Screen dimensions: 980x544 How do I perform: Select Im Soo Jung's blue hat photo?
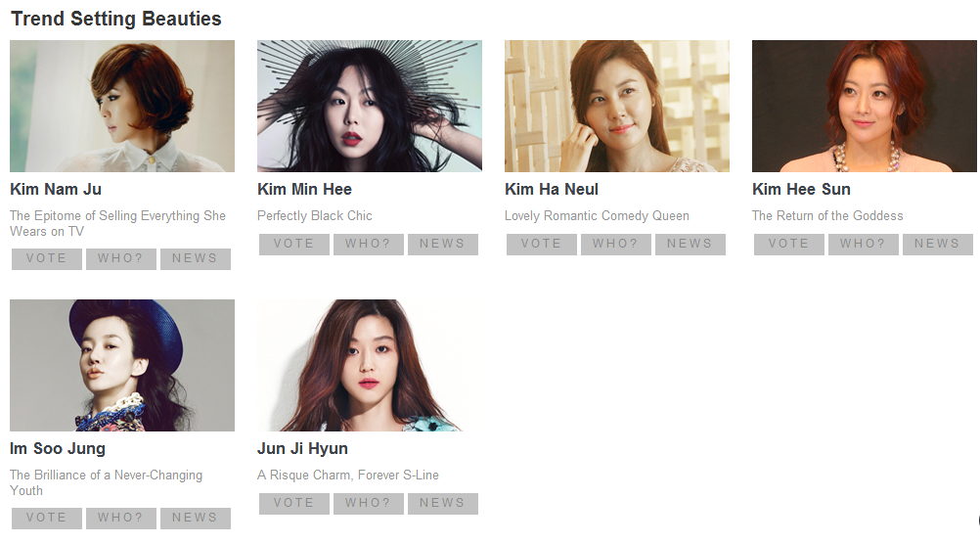tap(122, 365)
